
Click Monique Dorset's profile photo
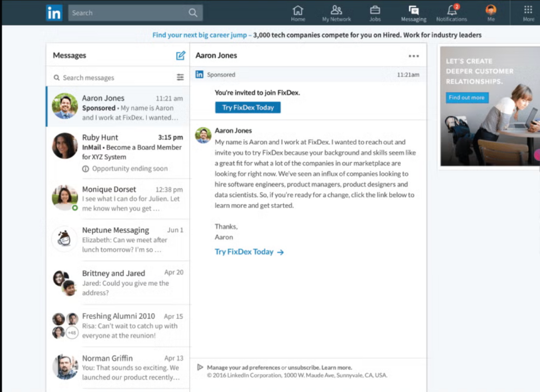pyautogui.click(x=65, y=198)
